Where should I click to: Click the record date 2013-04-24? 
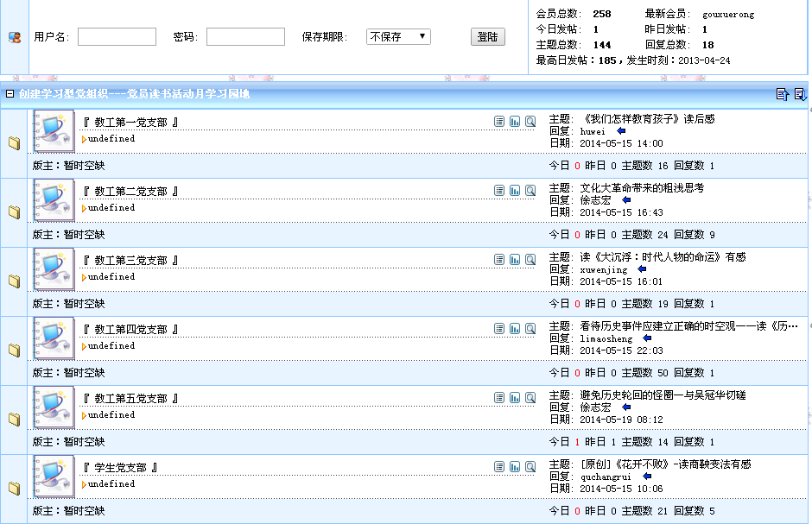click(704, 60)
